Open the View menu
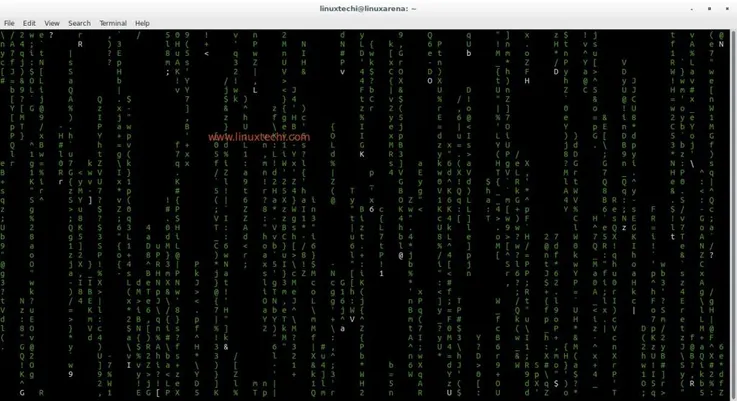This screenshot has height=401, width=737. coord(52,23)
